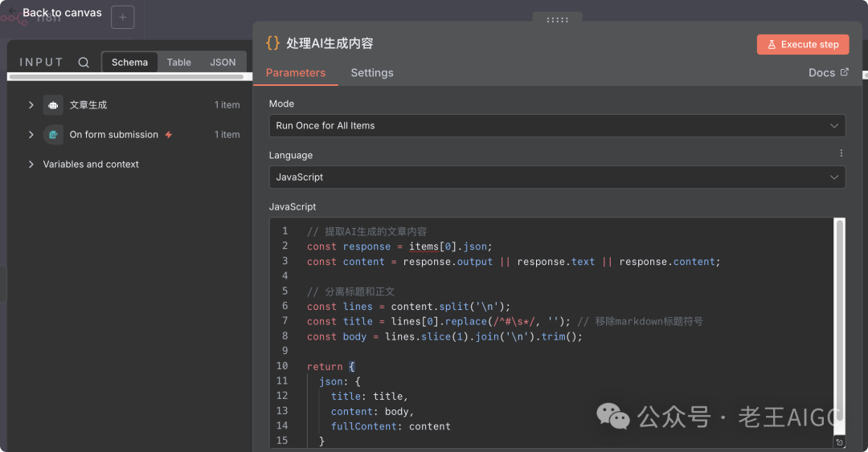This screenshot has height=452, width=868.
Task: Click the 文章生成 robot node icon
Action: tap(53, 105)
